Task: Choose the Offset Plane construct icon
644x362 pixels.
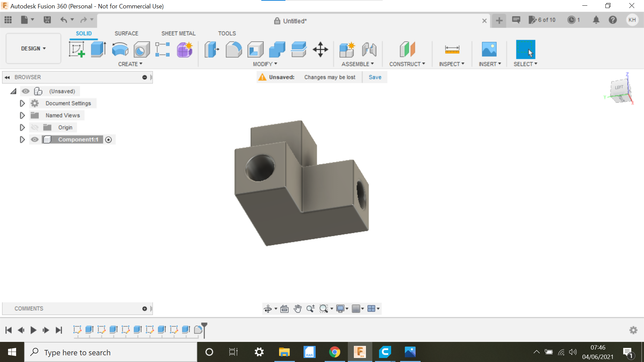Action: click(x=407, y=49)
